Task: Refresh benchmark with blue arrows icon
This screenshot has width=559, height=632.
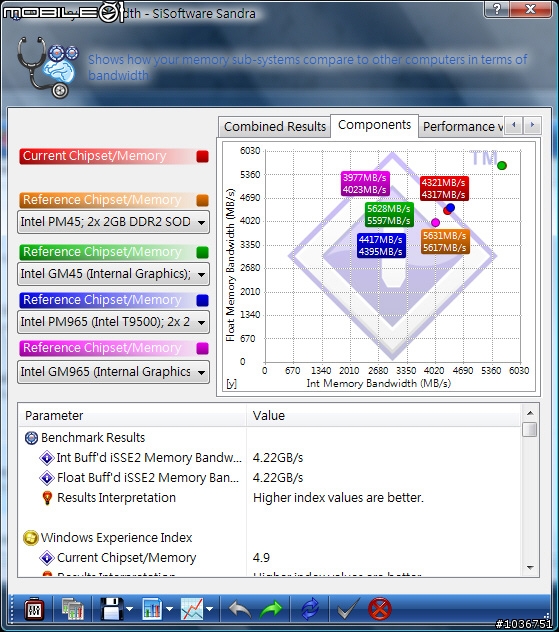Action: pyautogui.click(x=310, y=609)
